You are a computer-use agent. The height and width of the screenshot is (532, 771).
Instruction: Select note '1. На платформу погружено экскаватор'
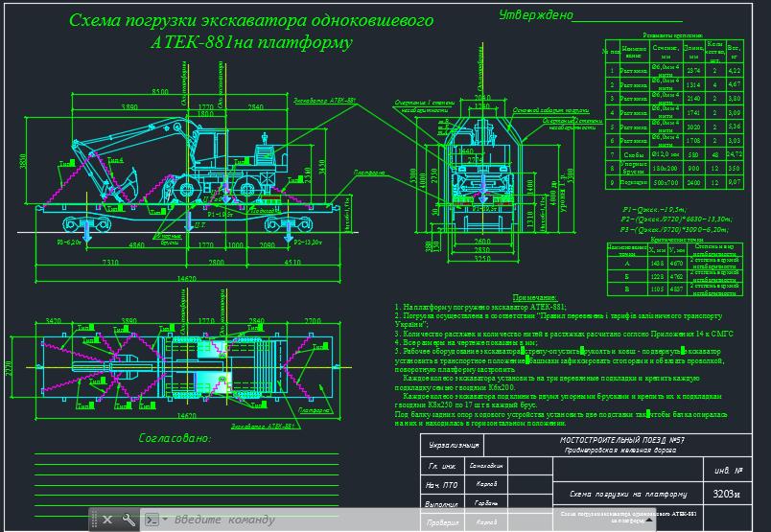tap(480, 307)
